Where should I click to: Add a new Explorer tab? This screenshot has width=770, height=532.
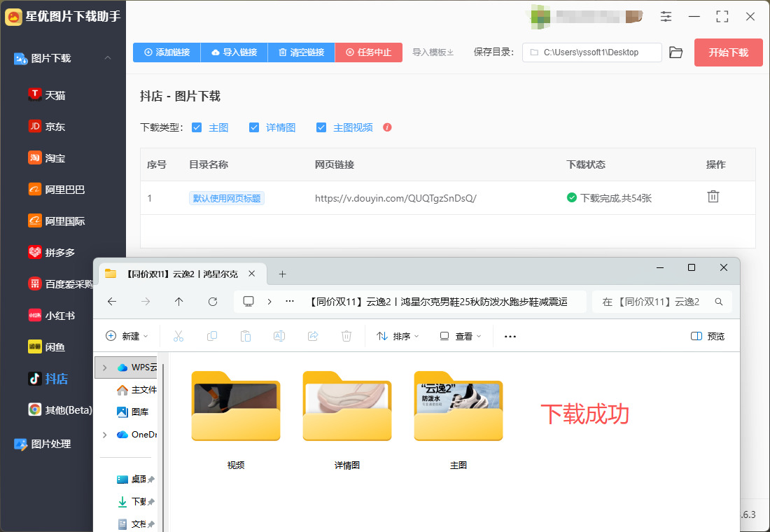click(282, 274)
